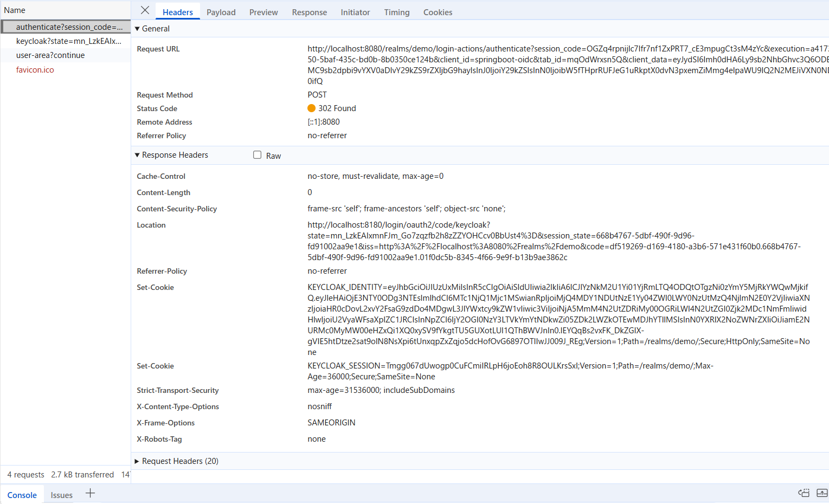This screenshot has width=829, height=504.
Task: Click the Referrer Policy label in General
Action: pos(162,135)
